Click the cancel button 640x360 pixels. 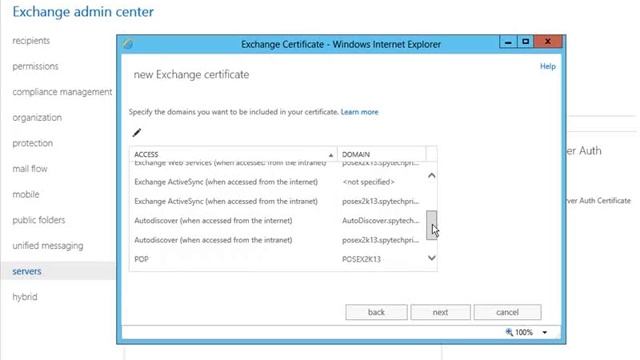click(x=507, y=312)
